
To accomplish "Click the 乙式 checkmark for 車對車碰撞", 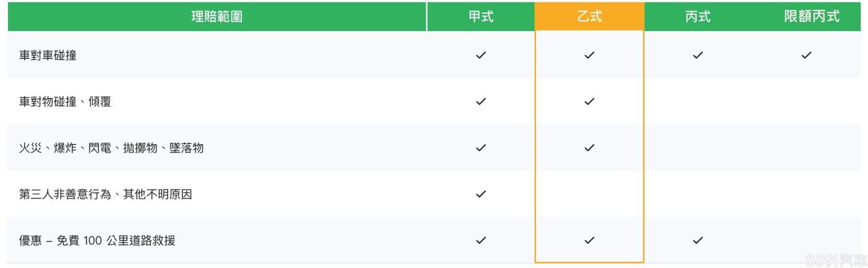I will tap(589, 55).
